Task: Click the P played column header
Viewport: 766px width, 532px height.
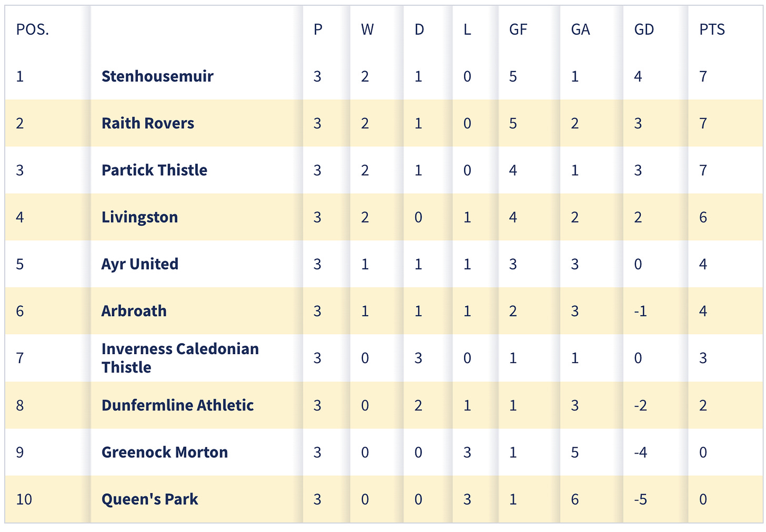Action: pos(318,29)
